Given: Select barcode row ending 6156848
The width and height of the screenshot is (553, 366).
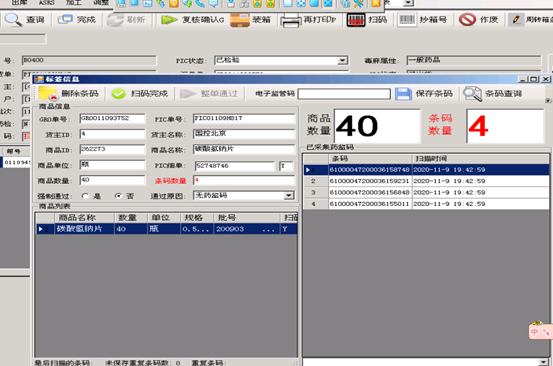Looking at the screenshot, I should [x=426, y=193].
